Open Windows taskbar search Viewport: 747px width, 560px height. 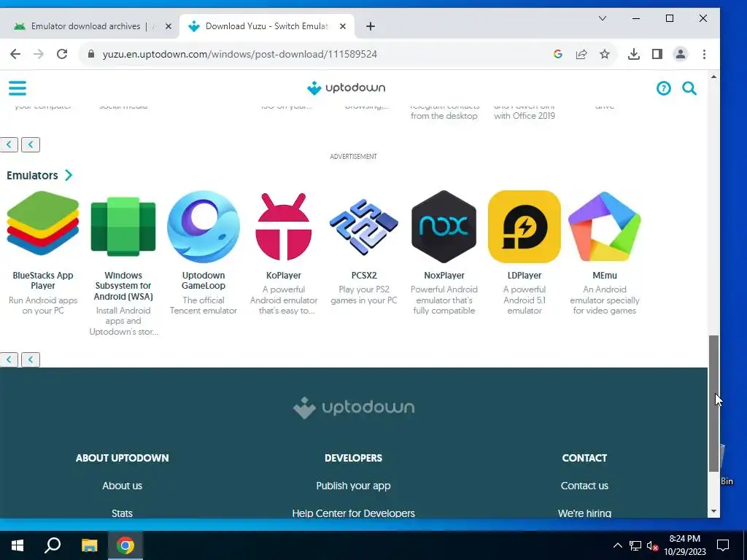coord(53,545)
